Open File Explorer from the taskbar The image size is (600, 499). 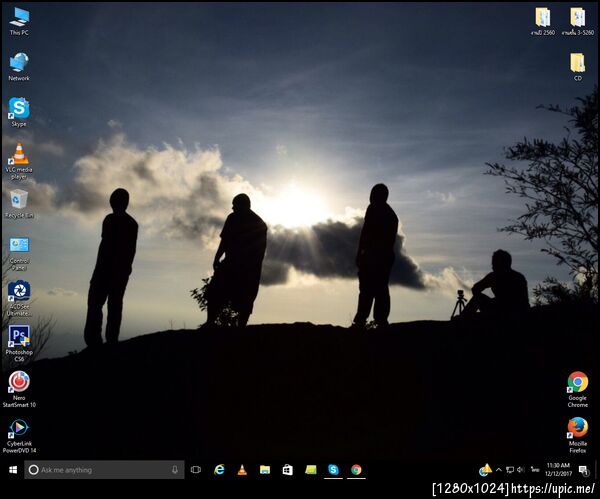click(x=265, y=470)
